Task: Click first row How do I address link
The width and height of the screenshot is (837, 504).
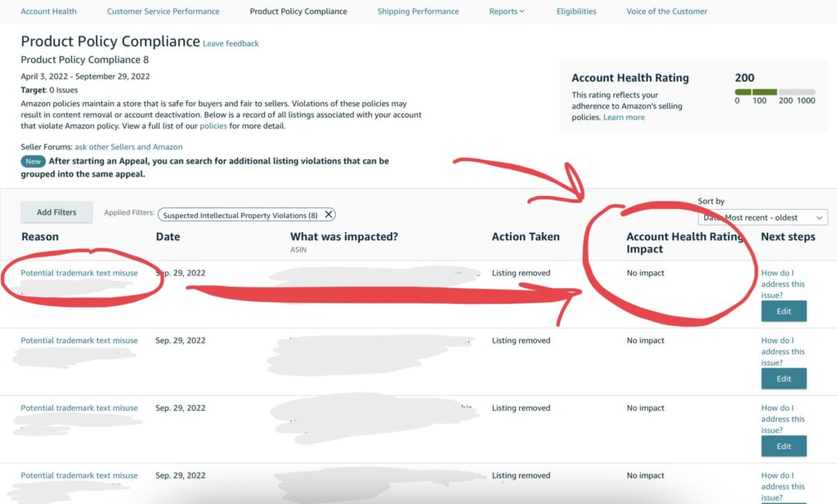Action: coord(782,283)
